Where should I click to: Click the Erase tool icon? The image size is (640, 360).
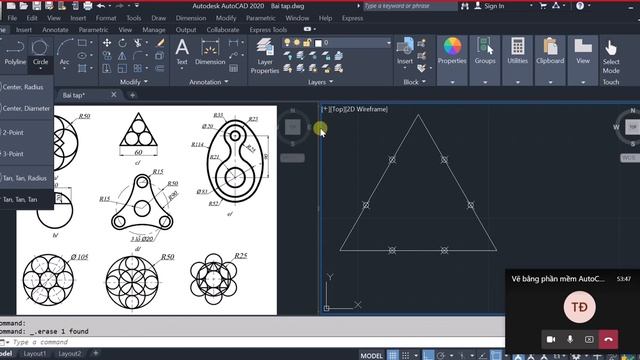160,42
